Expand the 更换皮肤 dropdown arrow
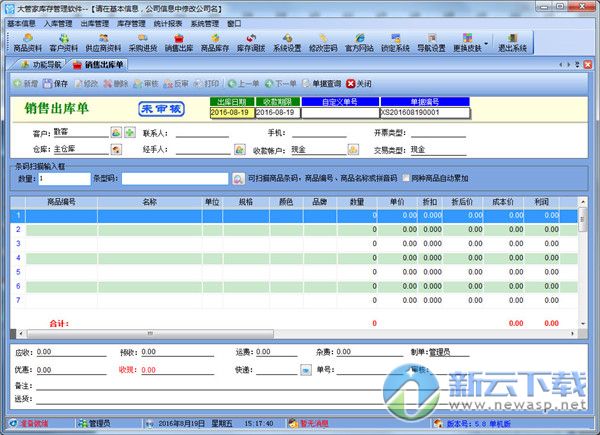The image size is (600, 435). coord(486,43)
